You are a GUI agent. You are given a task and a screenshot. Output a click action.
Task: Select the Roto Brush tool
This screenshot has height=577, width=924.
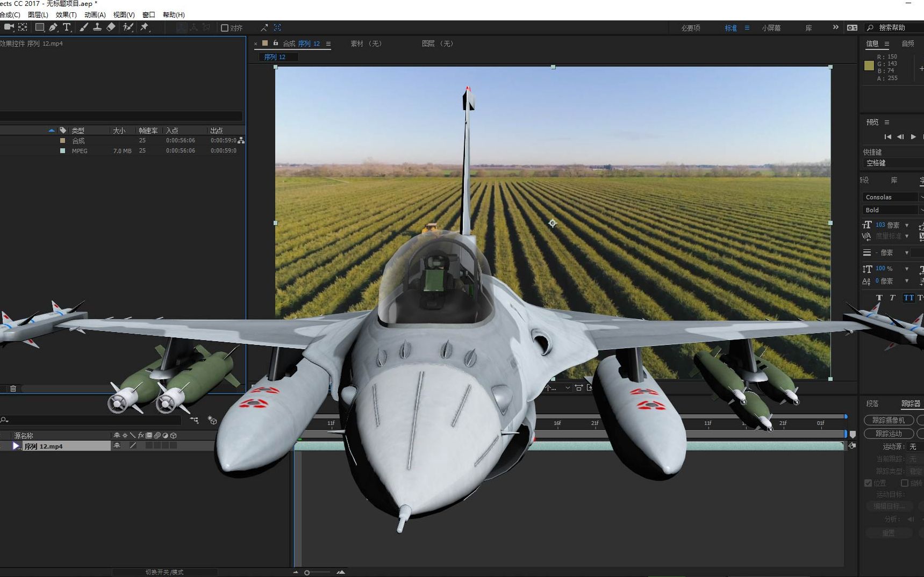coord(128,27)
